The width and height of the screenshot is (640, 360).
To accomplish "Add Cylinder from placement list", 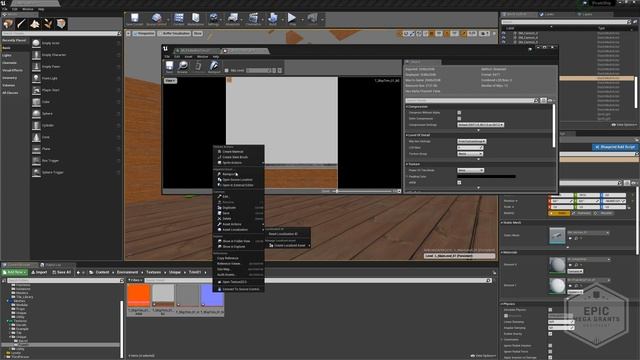I will 76,125.
